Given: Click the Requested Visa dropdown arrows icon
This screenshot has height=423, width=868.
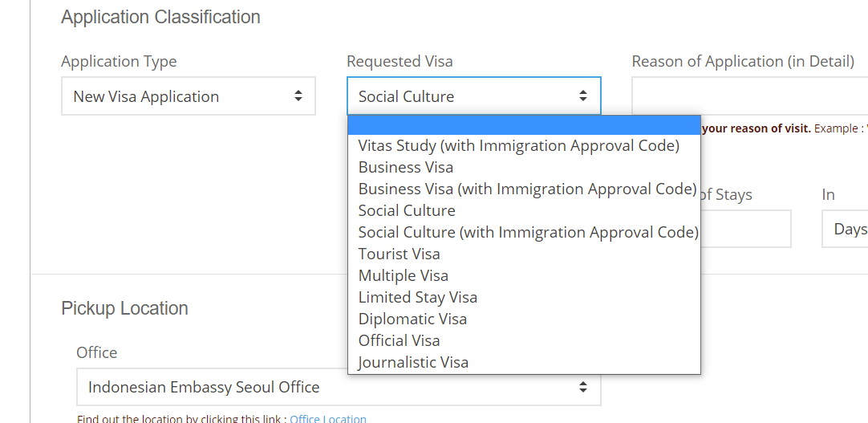Looking at the screenshot, I should [x=583, y=96].
